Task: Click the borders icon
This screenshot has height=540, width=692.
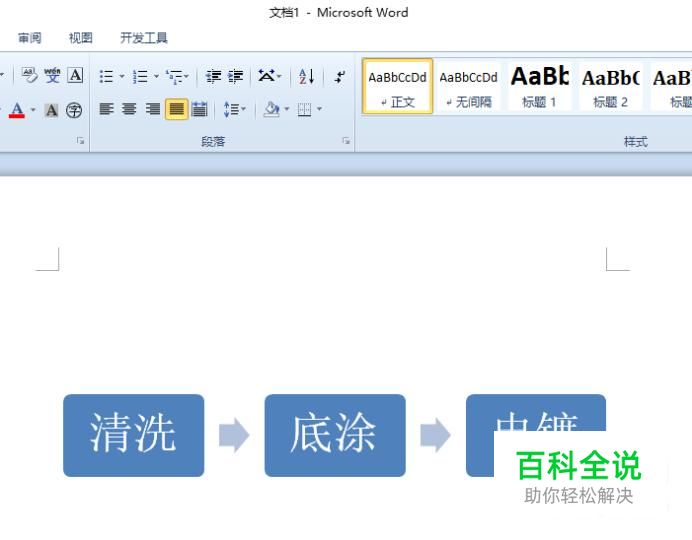Action: coord(305,109)
